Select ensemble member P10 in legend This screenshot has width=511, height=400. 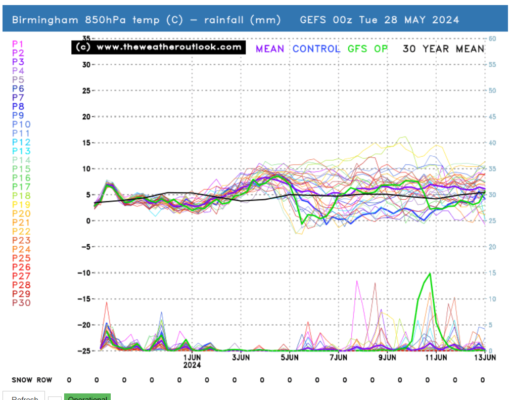click(21, 124)
